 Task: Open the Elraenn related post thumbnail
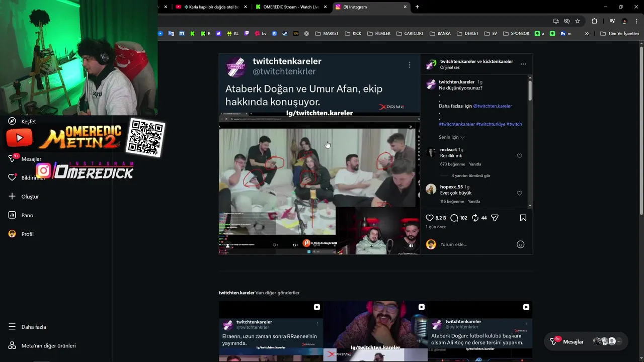(271, 331)
